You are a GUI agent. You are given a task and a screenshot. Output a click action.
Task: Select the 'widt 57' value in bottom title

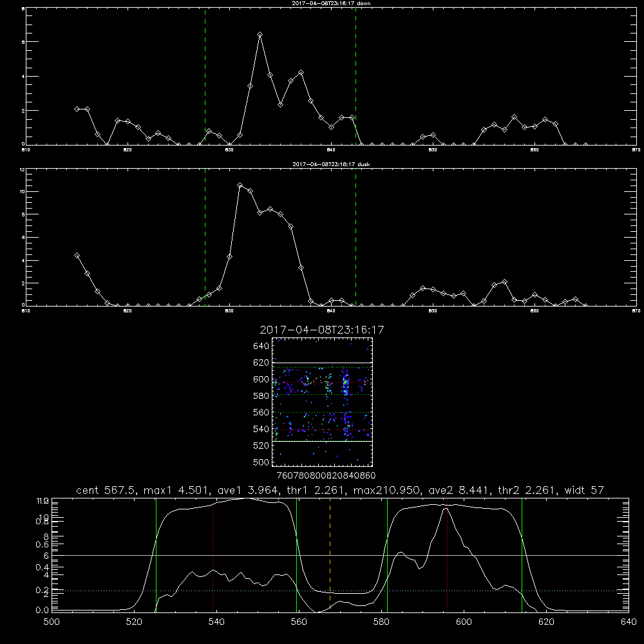(x=584, y=490)
